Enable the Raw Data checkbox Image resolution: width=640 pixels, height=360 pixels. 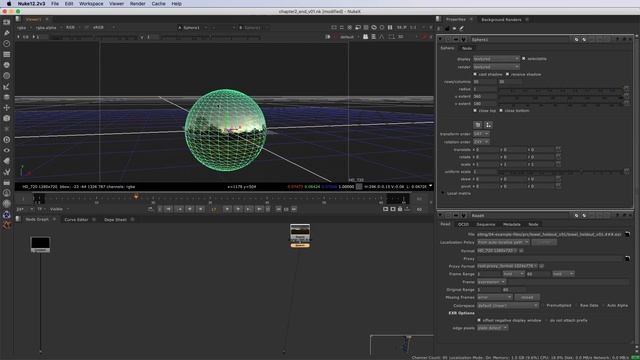coord(576,305)
